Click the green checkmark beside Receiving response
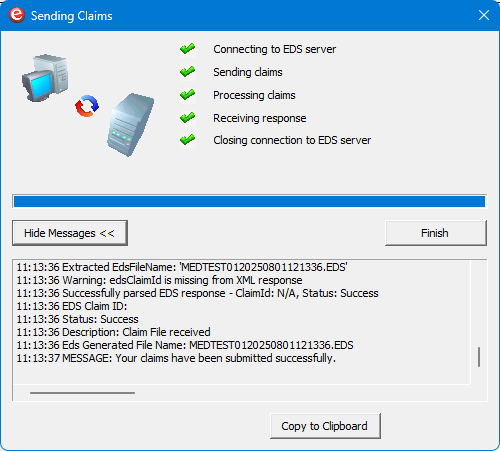This screenshot has height=451, width=500. click(187, 118)
